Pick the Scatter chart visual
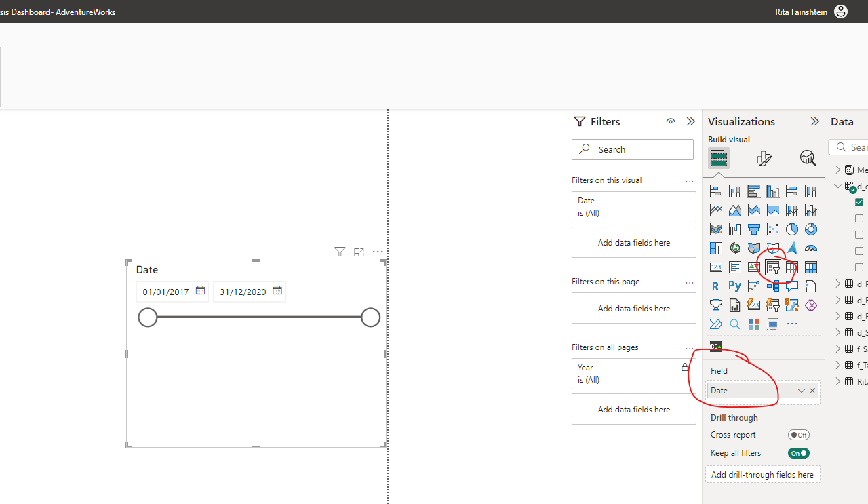This screenshot has width=868, height=504. point(772,229)
